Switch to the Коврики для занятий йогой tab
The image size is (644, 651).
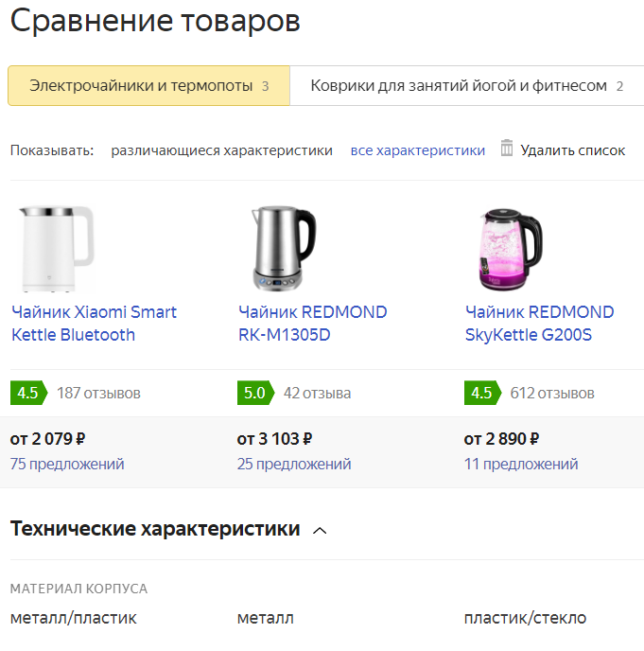point(467,85)
